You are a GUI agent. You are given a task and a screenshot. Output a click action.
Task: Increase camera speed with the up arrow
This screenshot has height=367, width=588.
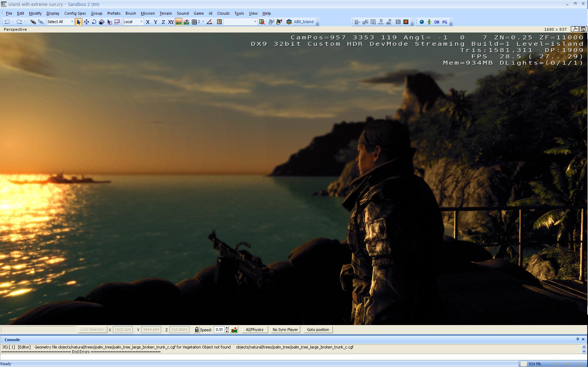pyautogui.click(x=227, y=328)
